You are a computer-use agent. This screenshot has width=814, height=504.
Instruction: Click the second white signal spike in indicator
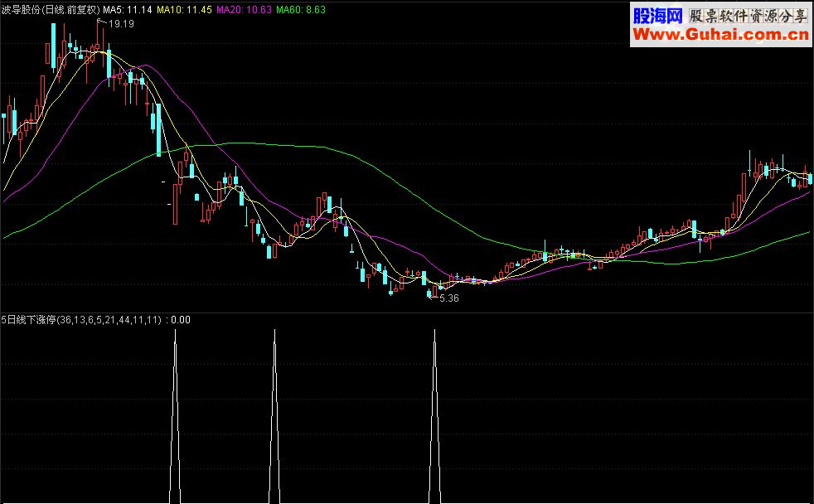[x=274, y=415]
